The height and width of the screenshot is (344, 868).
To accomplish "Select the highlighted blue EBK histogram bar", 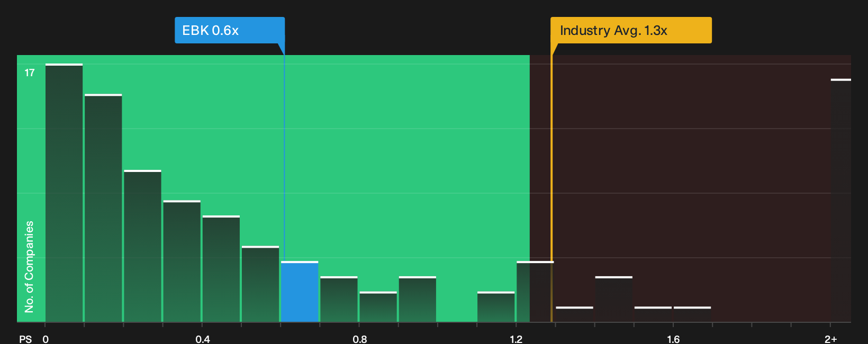I will pyautogui.click(x=300, y=292).
